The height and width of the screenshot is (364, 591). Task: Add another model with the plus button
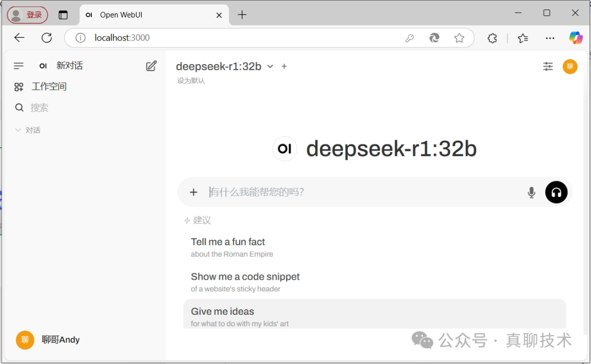[x=284, y=66]
